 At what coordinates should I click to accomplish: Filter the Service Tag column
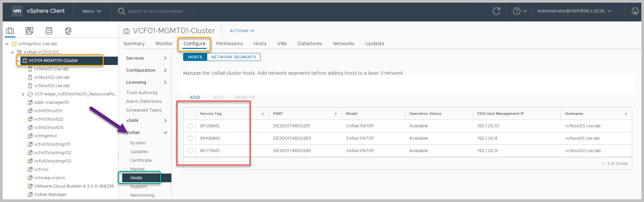click(x=263, y=114)
